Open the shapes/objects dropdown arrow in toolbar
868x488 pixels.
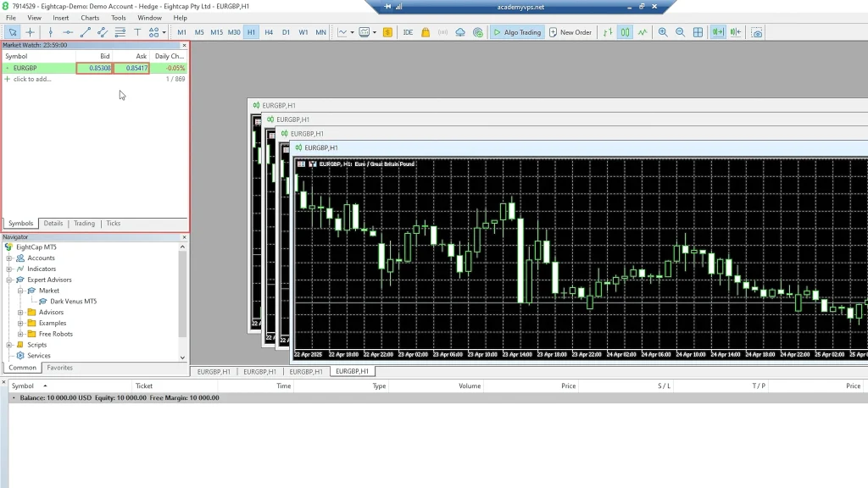coord(164,32)
